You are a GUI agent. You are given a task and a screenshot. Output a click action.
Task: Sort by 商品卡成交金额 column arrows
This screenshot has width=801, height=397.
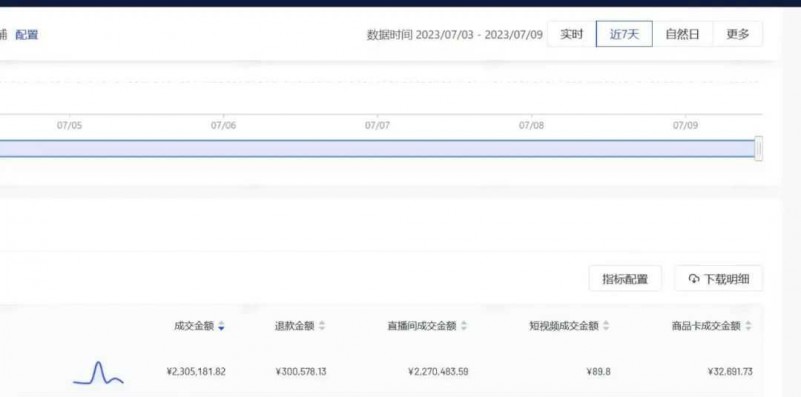click(748, 326)
